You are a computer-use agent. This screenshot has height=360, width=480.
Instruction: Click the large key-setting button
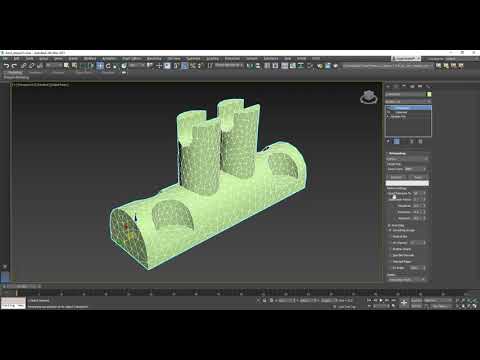pos(404,303)
